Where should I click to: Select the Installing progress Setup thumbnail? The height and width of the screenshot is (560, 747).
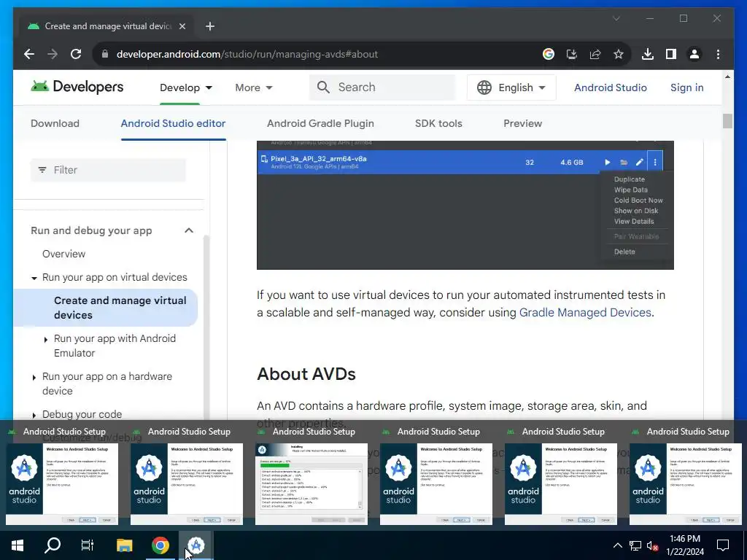click(x=311, y=484)
